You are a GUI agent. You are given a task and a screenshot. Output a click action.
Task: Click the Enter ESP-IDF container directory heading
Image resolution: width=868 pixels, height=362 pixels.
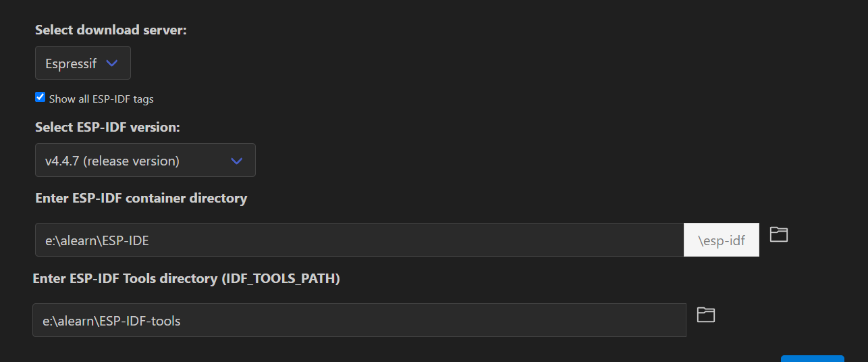pyautogui.click(x=141, y=198)
